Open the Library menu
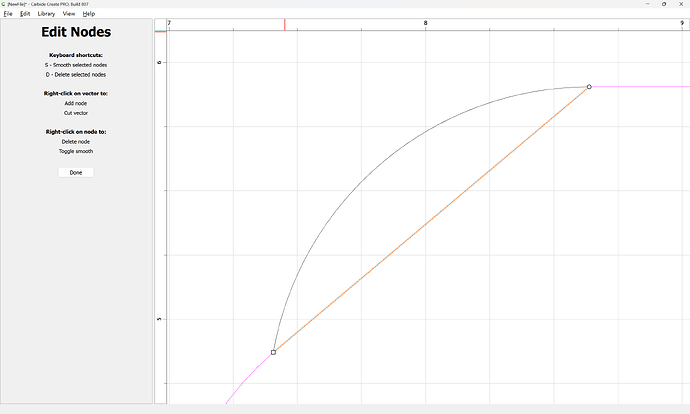The height and width of the screenshot is (414, 690). (46, 14)
